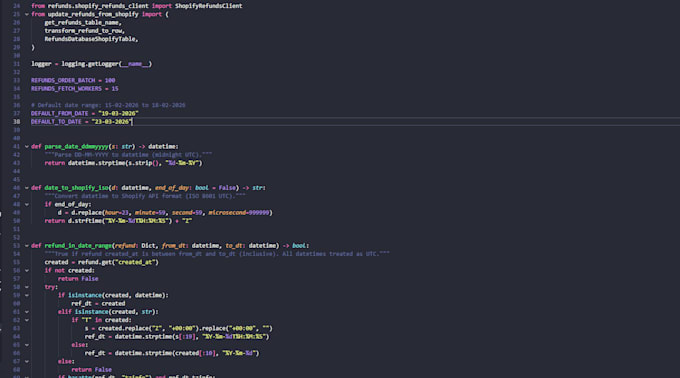Click 'microsecond=999999' on line 49
This screenshot has height=378, width=680.
click(x=239, y=213)
